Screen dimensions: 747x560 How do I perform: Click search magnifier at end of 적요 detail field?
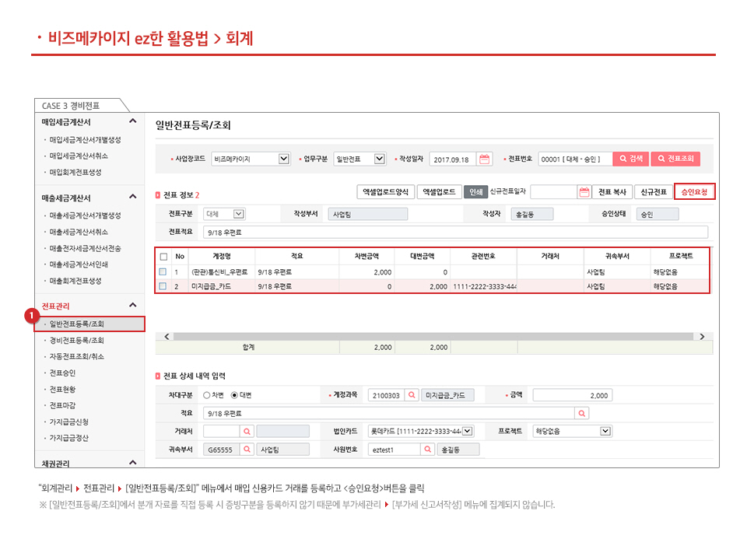click(582, 413)
